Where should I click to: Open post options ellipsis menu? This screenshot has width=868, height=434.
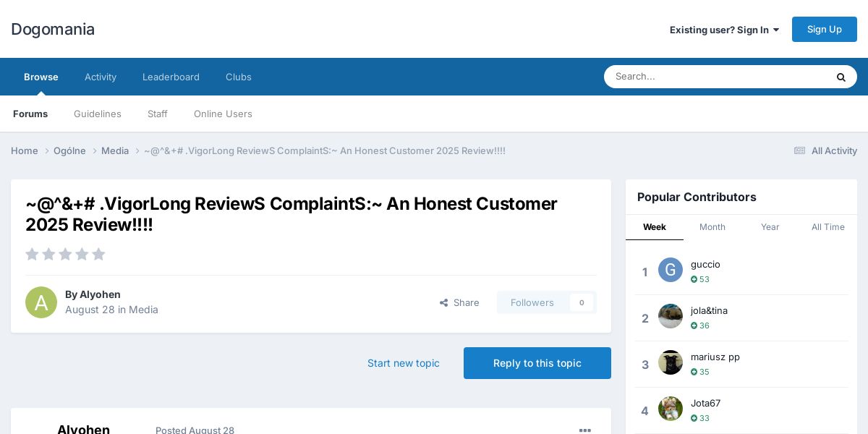coord(585,430)
